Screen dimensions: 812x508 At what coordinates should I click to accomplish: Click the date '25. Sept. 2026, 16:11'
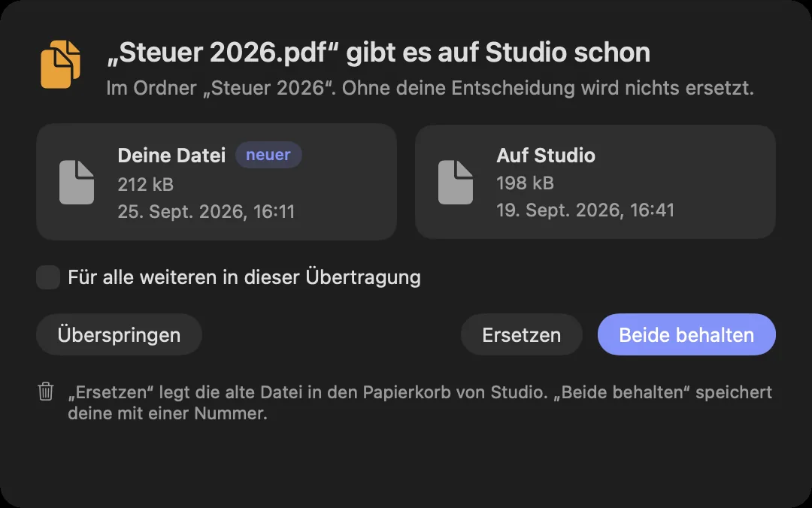[x=206, y=211]
